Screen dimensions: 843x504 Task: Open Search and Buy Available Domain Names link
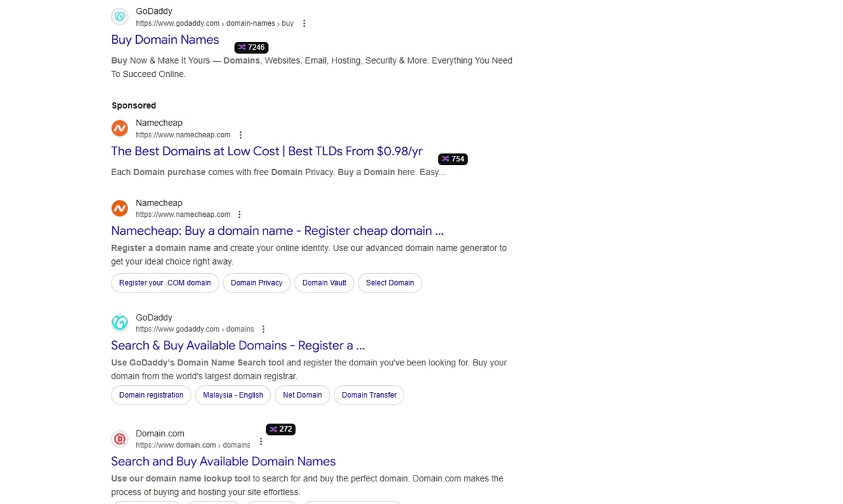[x=223, y=462]
